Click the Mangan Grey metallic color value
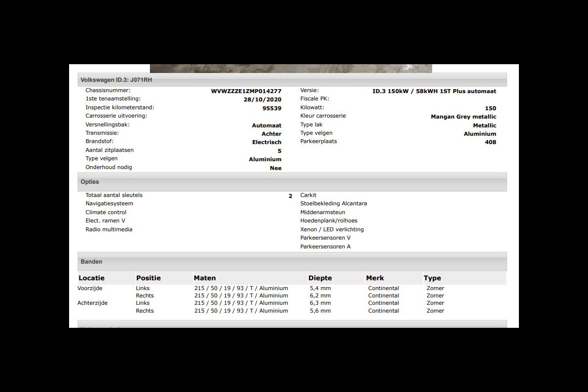The width and height of the screenshot is (588, 392). pyautogui.click(x=463, y=117)
